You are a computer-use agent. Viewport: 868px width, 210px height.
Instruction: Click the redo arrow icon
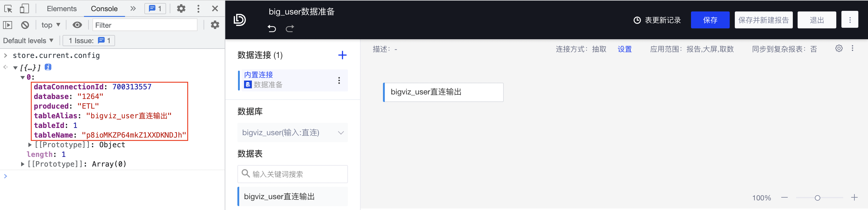(x=290, y=29)
